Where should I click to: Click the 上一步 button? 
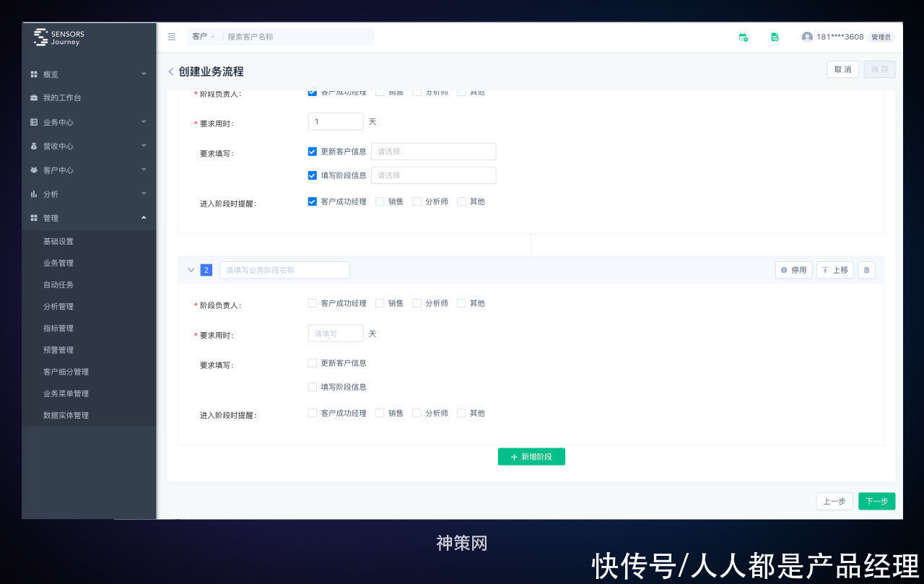click(834, 501)
